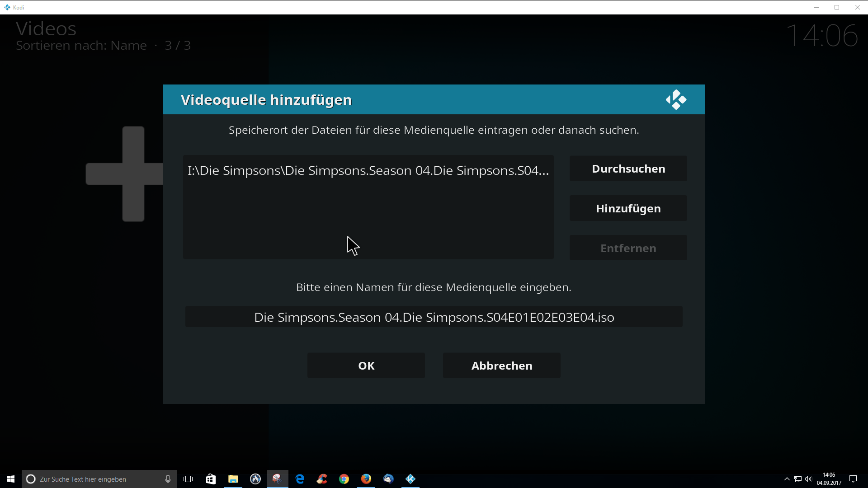
Task: Open Microsoft Edge from the taskbar
Action: tap(300, 479)
